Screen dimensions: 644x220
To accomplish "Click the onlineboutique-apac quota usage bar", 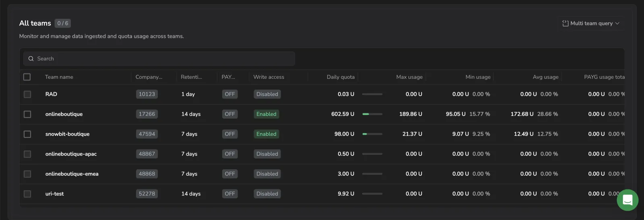I will pos(372,154).
